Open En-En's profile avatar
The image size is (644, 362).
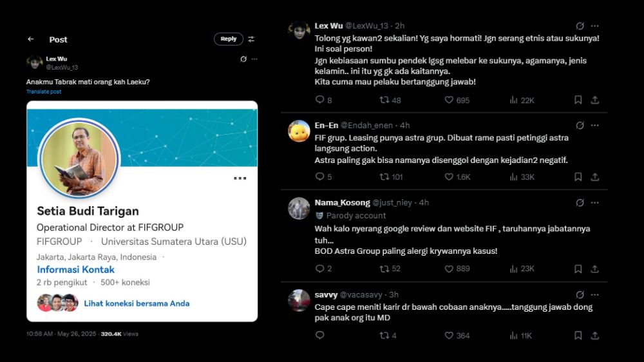pos(299,131)
